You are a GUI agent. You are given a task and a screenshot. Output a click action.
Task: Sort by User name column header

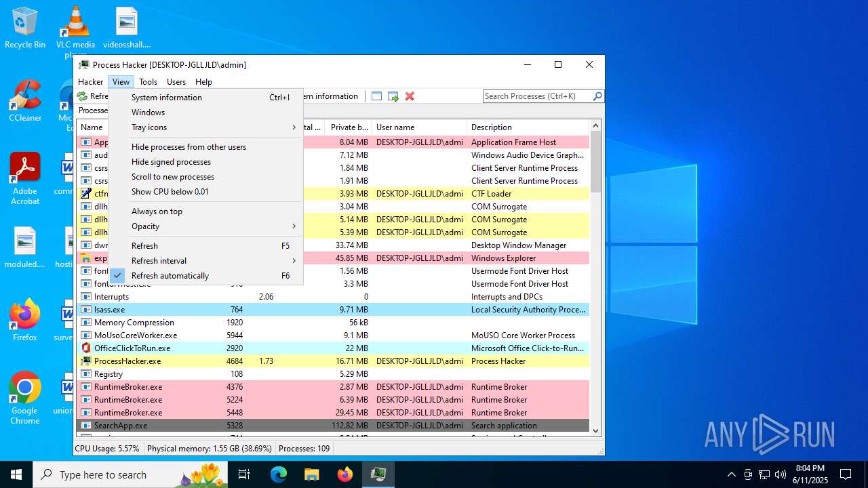click(x=419, y=127)
